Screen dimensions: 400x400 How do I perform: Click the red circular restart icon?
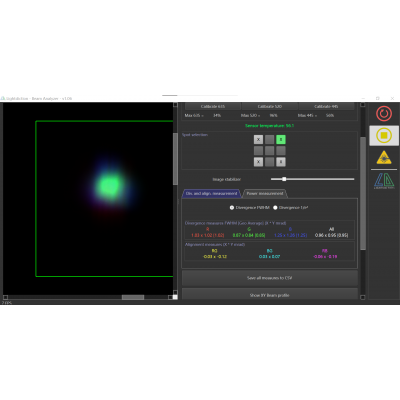coord(384,114)
